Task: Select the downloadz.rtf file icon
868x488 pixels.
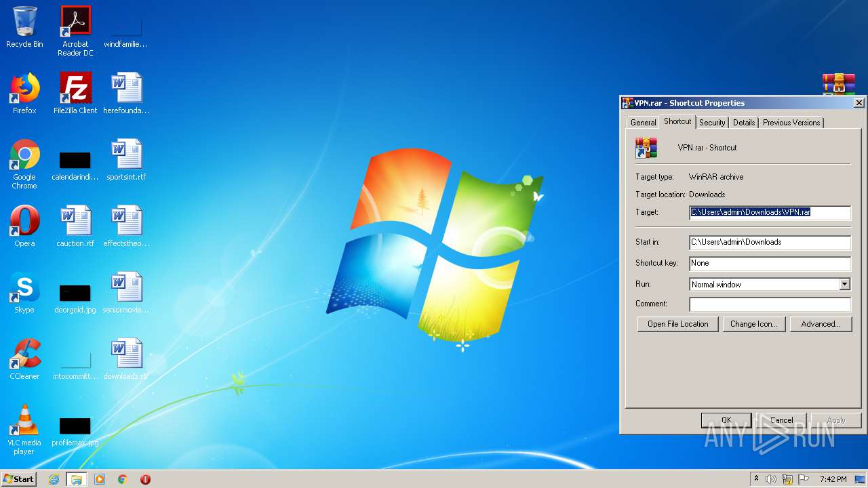Action: 126,359
